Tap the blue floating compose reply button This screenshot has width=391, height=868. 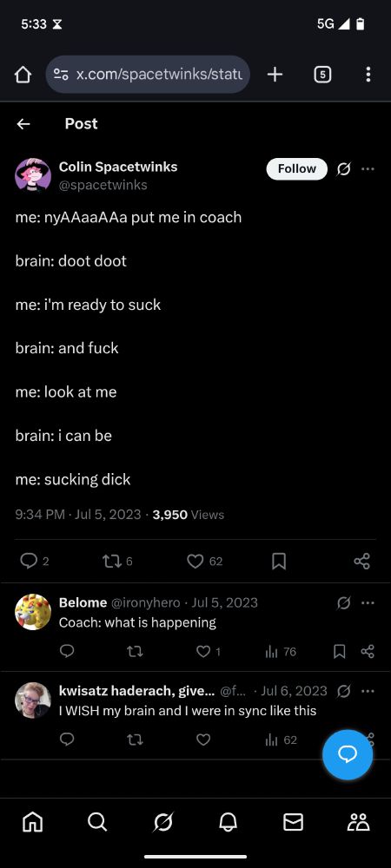tap(348, 754)
